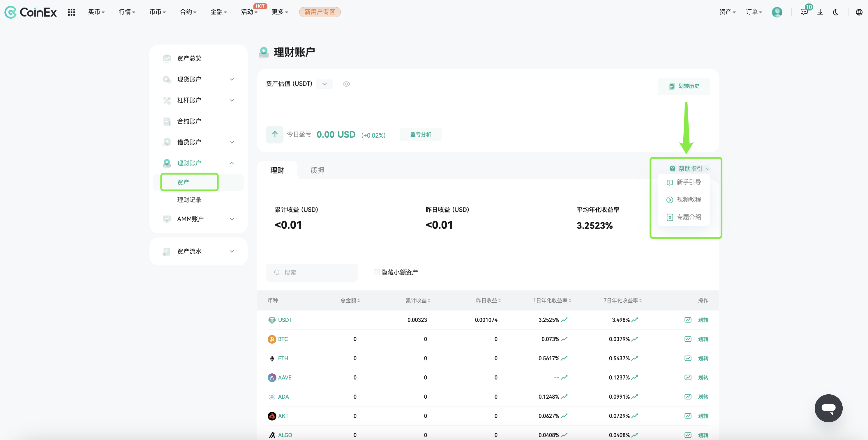The width and height of the screenshot is (868, 440).
Task: Click the BTC 7-day yield trend icon
Action: point(635,339)
